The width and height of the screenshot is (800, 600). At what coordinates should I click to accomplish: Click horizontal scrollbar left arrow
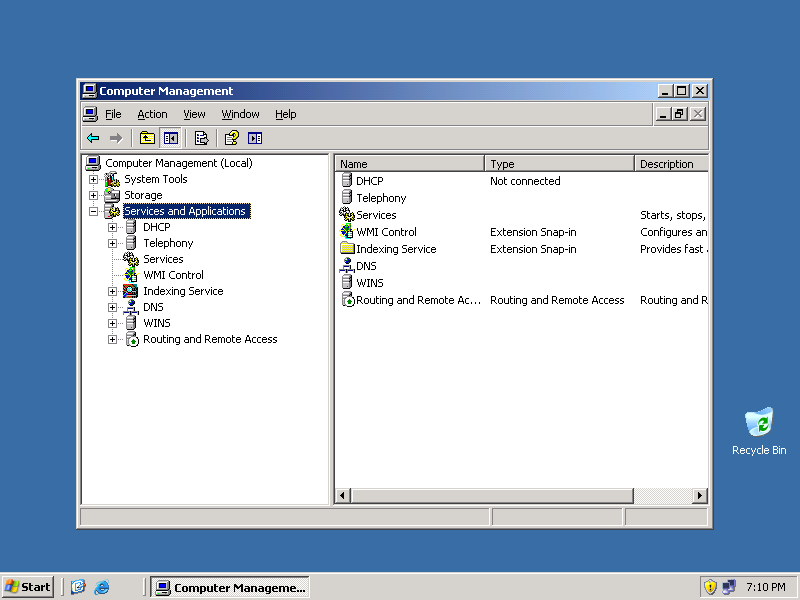tap(342, 495)
